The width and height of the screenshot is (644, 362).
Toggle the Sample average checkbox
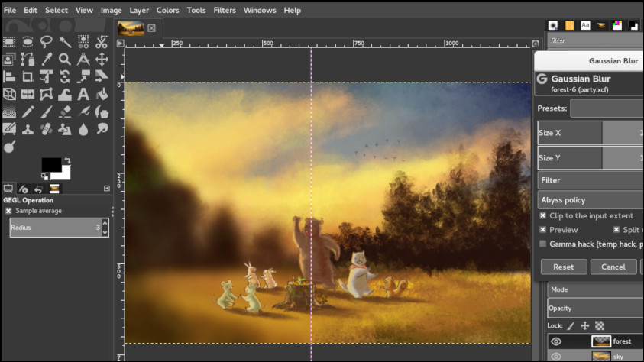point(8,211)
